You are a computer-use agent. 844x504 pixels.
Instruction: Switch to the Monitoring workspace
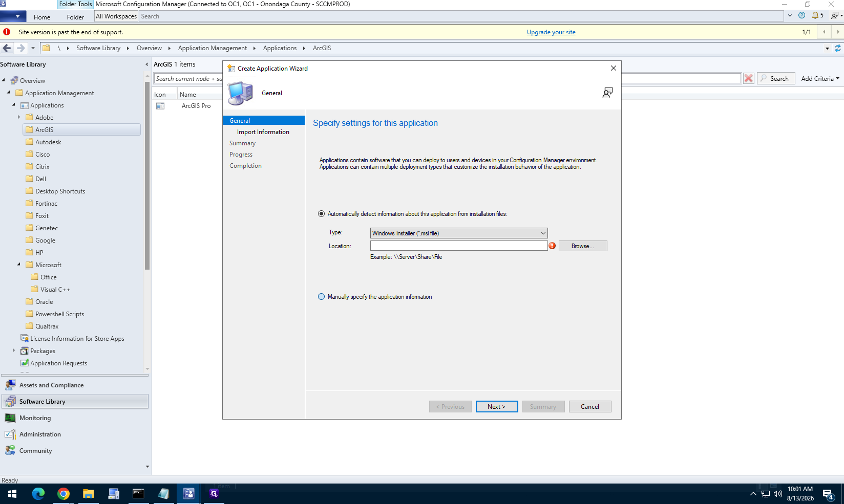point(75,418)
